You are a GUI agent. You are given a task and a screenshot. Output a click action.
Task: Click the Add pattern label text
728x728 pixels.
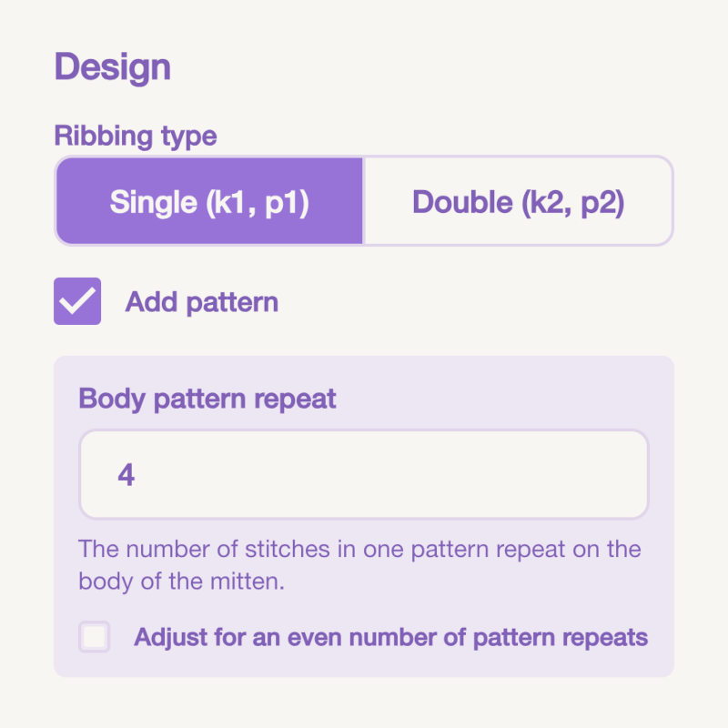pos(201,301)
